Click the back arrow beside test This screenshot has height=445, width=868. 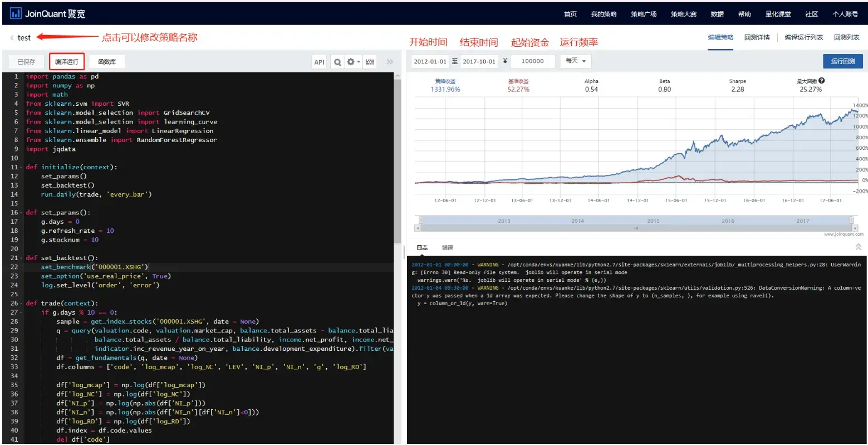12,38
